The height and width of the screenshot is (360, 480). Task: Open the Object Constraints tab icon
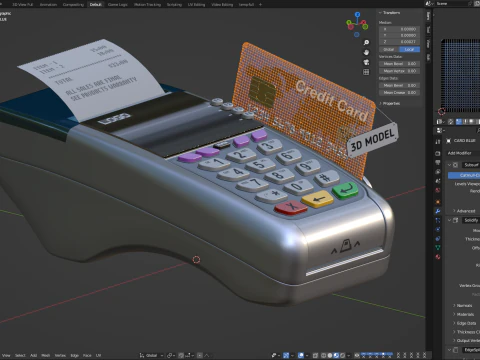coord(438,239)
